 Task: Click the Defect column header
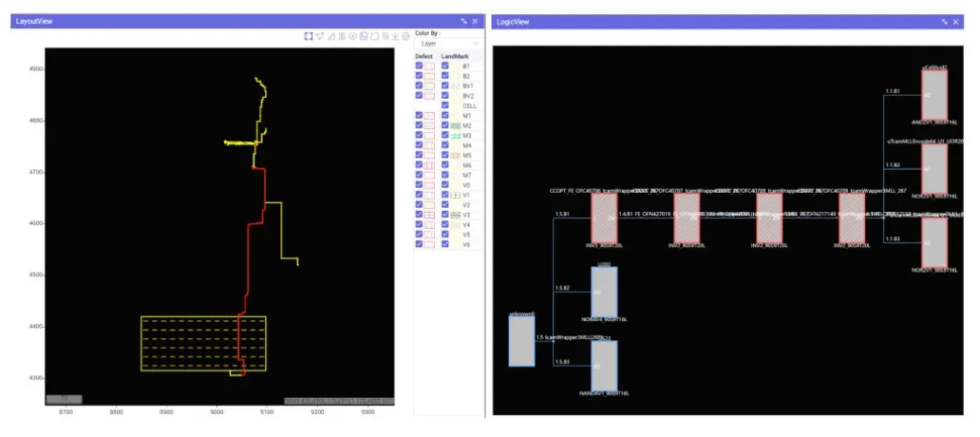(x=424, y=56)
